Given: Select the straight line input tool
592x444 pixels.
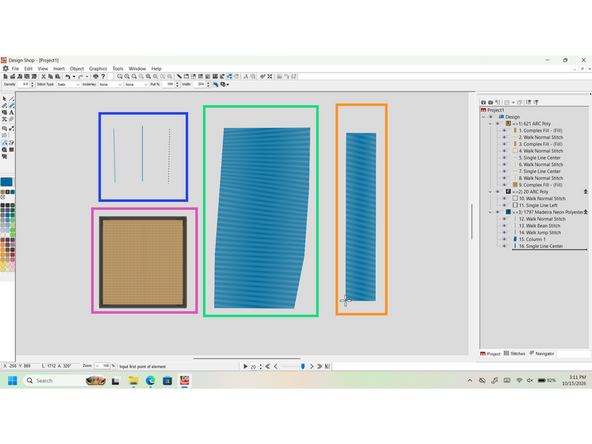Looking at the screenshot, I should pyautogui.click(x=12, y=99).
